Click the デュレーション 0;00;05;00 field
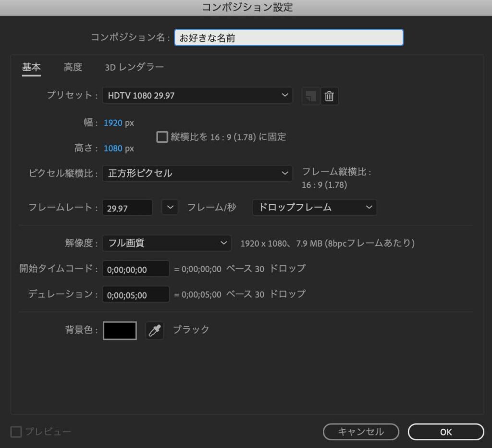The image size is (492, 448). point(136,295)
